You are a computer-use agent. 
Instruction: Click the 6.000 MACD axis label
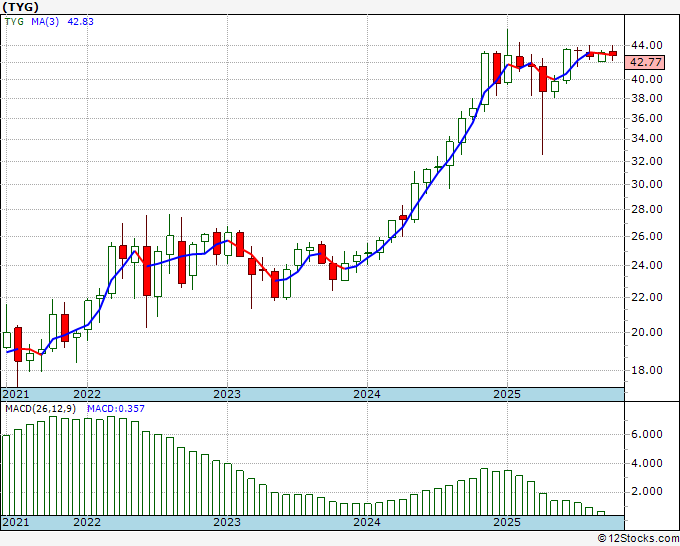click(645, 435)
